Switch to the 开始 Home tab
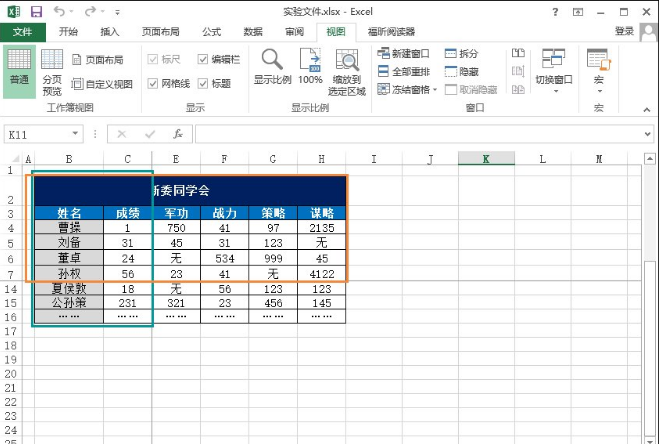 point(68,32)
